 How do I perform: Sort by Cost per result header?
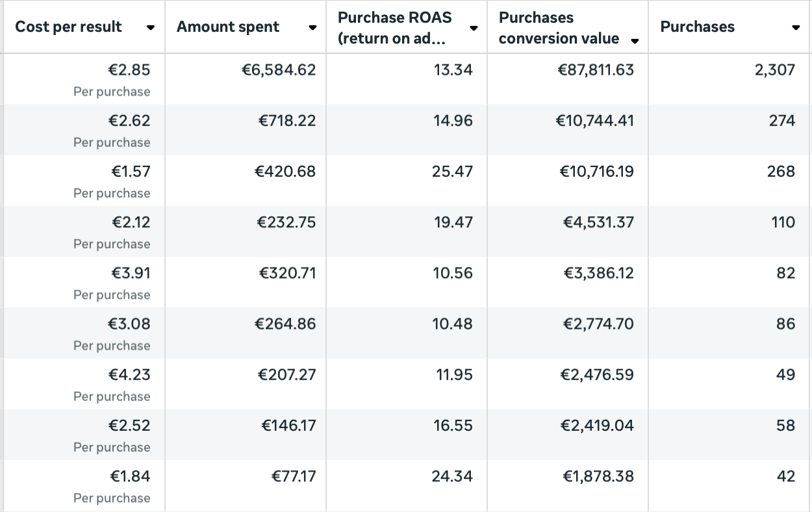pyautogui.click(x=68, y=27)
